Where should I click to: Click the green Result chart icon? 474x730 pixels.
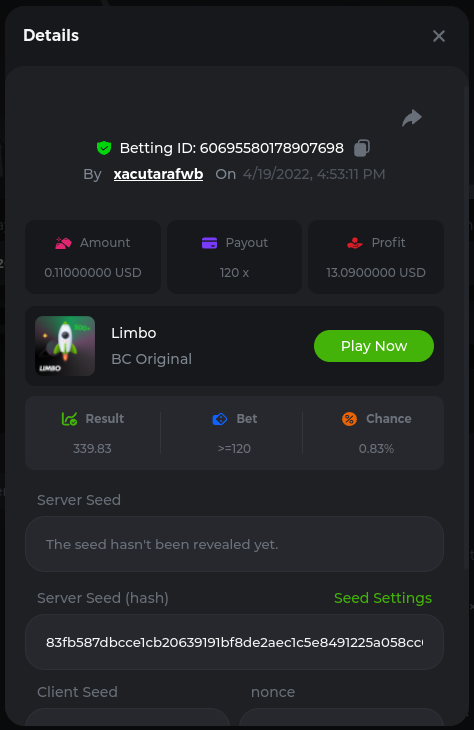tap(69, 419)
